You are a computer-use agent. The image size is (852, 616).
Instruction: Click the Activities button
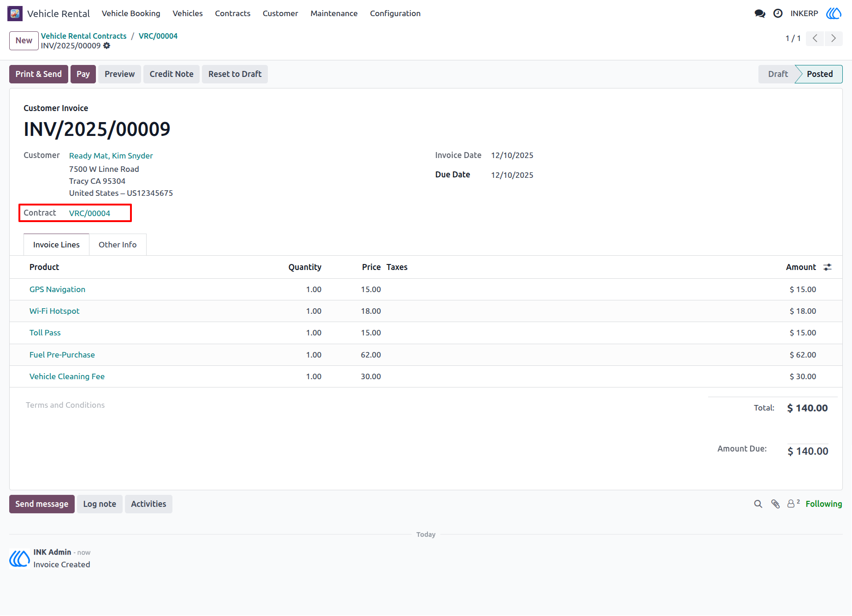148,504
